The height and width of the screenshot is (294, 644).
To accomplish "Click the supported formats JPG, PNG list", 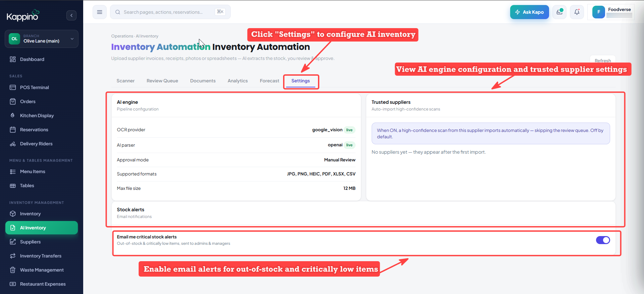I will (321, 174).
